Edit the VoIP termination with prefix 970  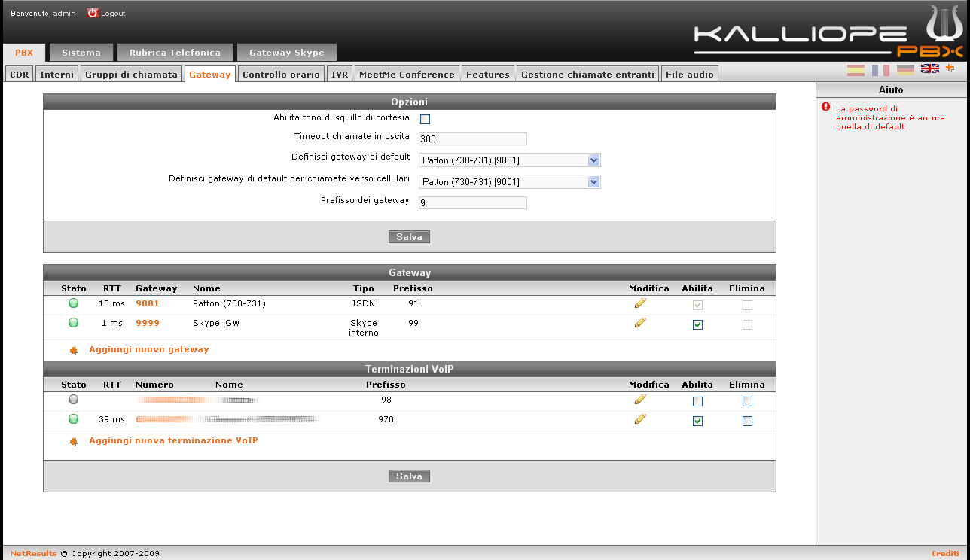point(640,419)
